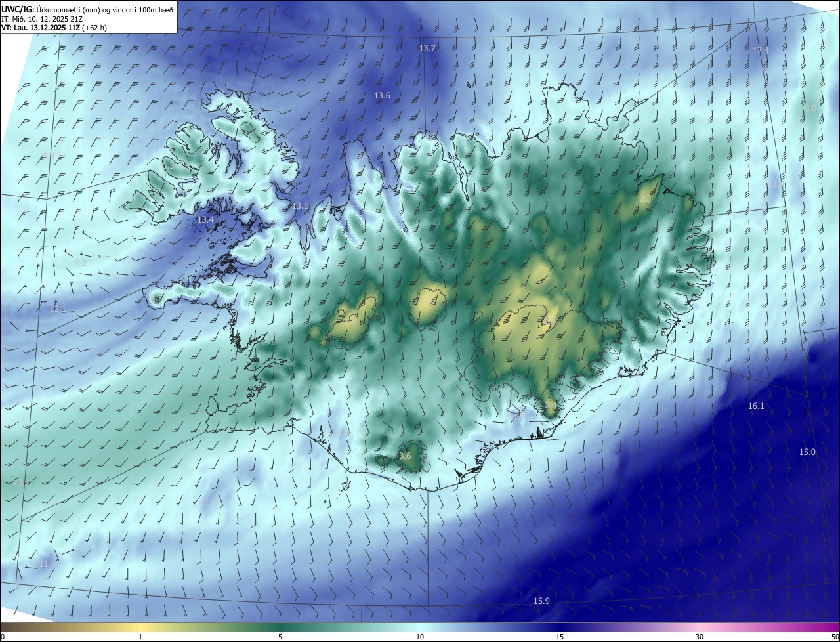Click the 13.6 value label north of Iceland
The height and width of the screenshot is (642, 840).
(x=383, y=96)
